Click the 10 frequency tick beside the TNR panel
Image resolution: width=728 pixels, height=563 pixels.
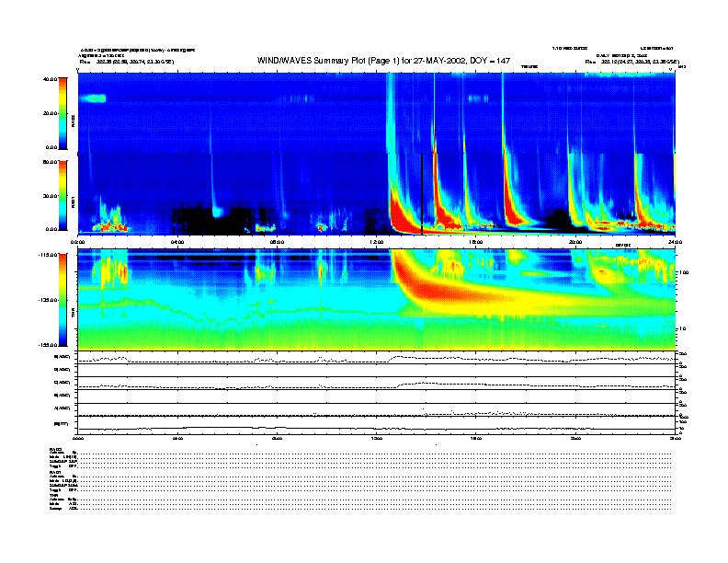click(683, 328)
